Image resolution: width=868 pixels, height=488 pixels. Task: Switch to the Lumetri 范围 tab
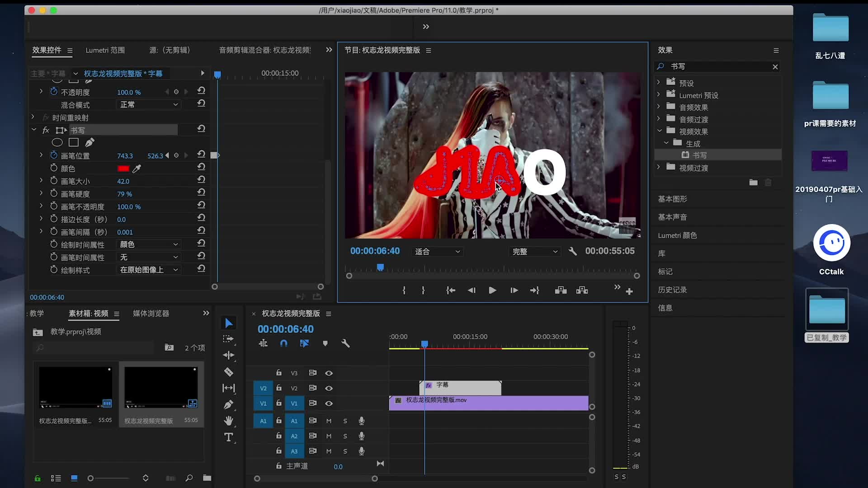coord(105,50)
